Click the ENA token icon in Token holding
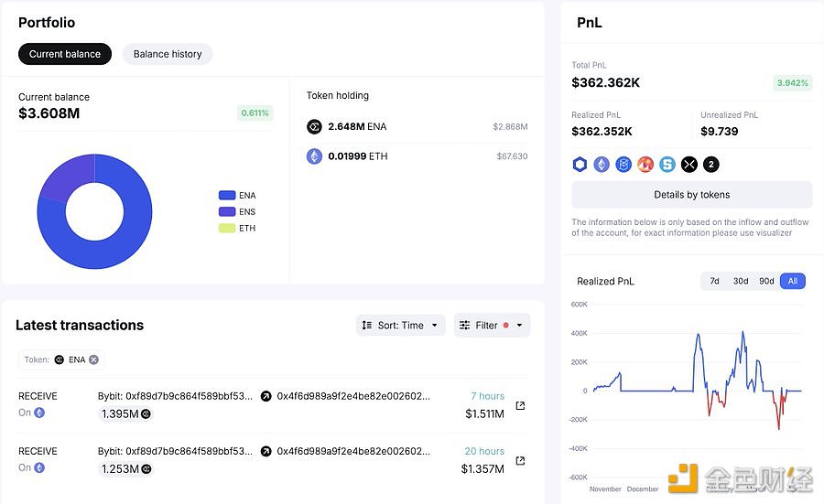 [314, 127]
